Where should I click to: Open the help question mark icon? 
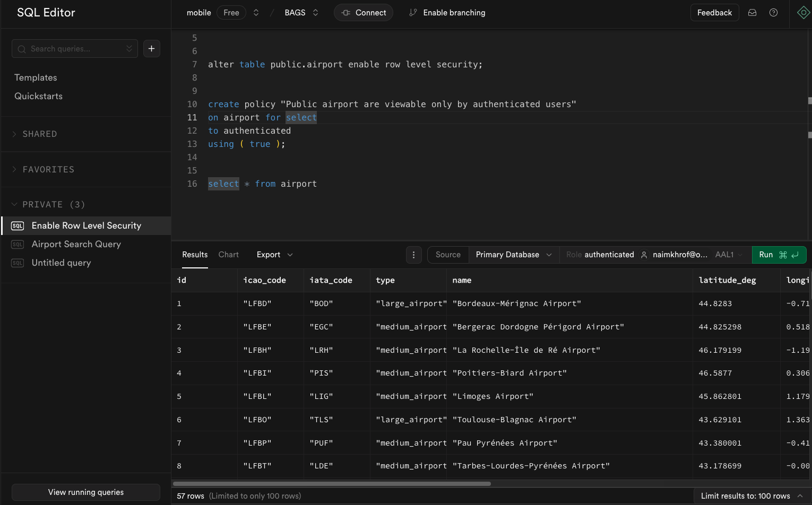773,12
